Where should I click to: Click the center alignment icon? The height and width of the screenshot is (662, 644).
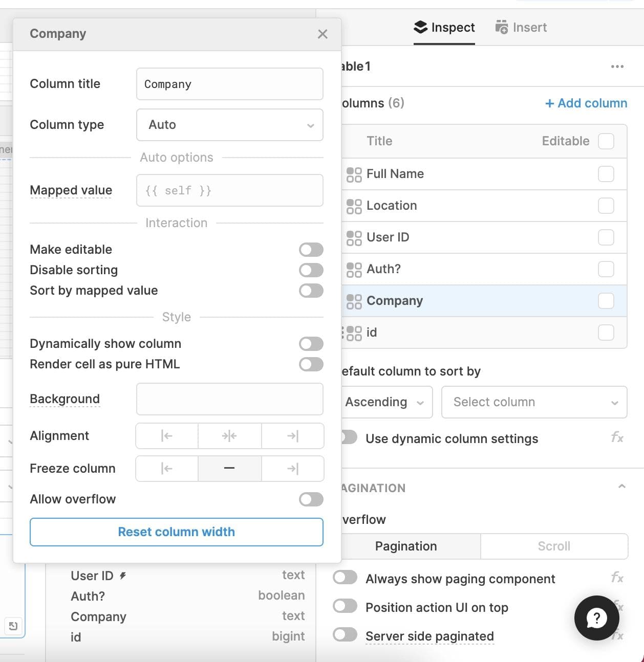click(229, 436)
